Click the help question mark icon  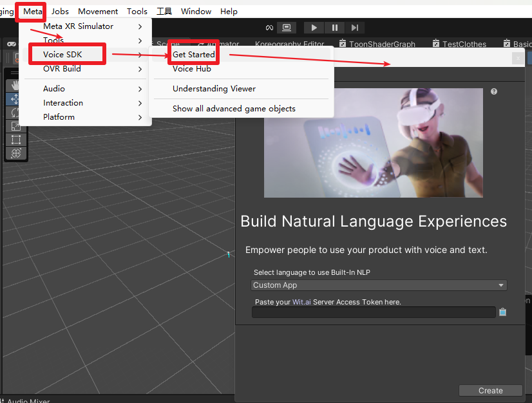point(494,91)
